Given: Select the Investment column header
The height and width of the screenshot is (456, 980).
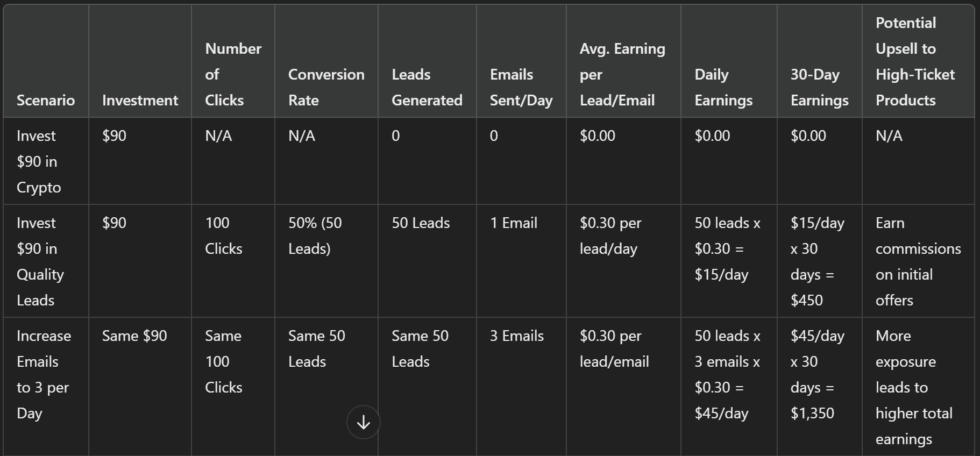Looking at the screenshot, I should click(x=140, y=100).
